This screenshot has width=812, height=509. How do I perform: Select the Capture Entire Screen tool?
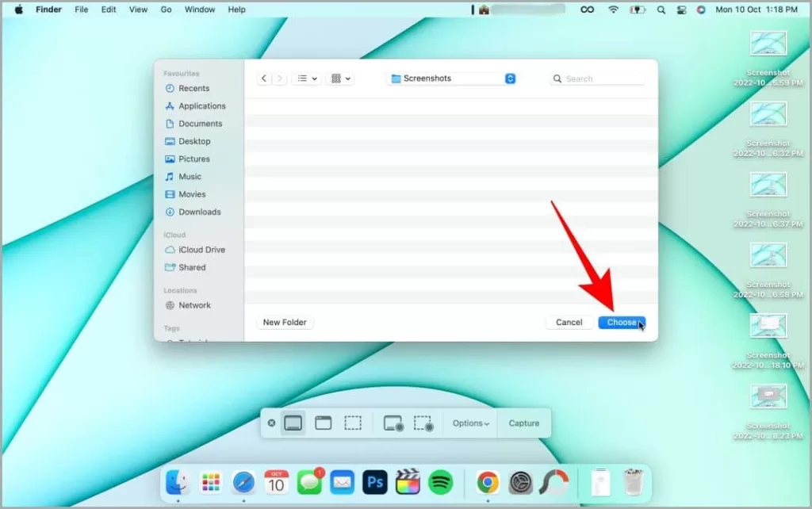click(x=293, y=423)
